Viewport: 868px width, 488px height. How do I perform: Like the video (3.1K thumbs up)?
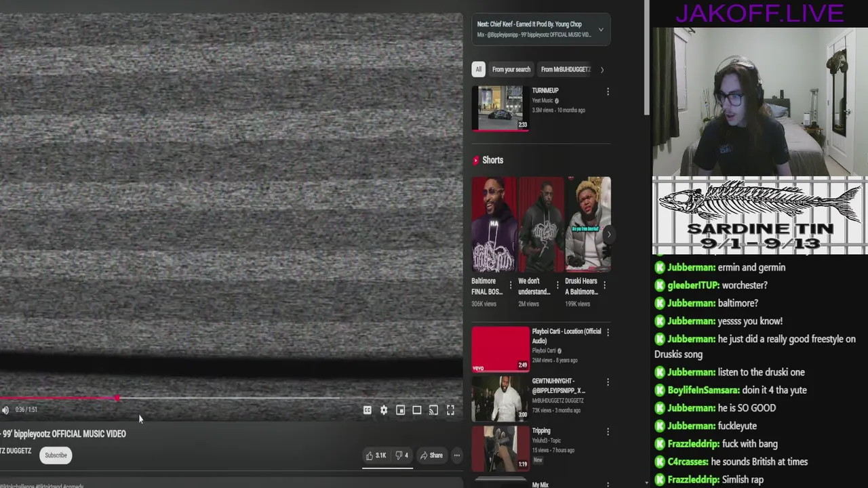[x=376, y=455]
